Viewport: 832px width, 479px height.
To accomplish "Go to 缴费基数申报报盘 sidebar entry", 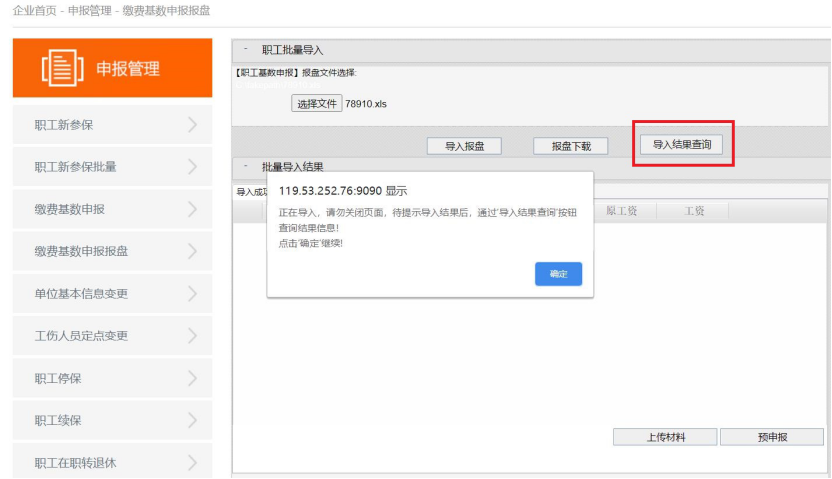I will click(82, 251).
